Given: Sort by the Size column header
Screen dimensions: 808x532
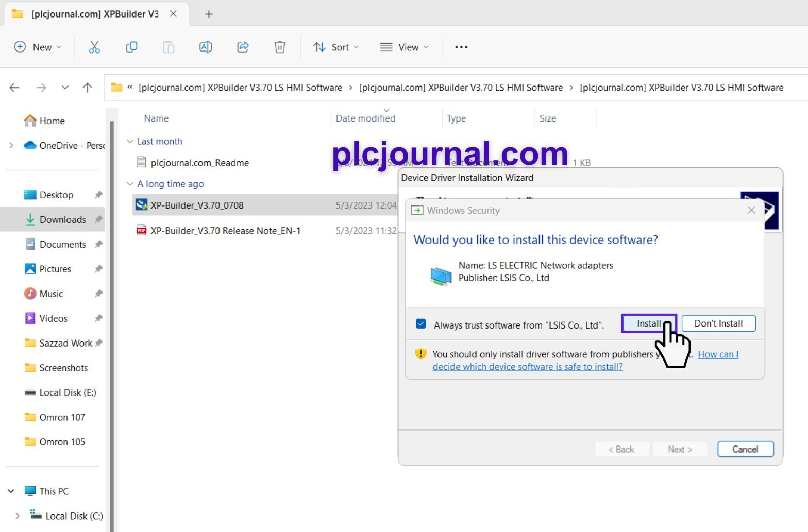Looking at the screenshot, I should coord(548,118).
